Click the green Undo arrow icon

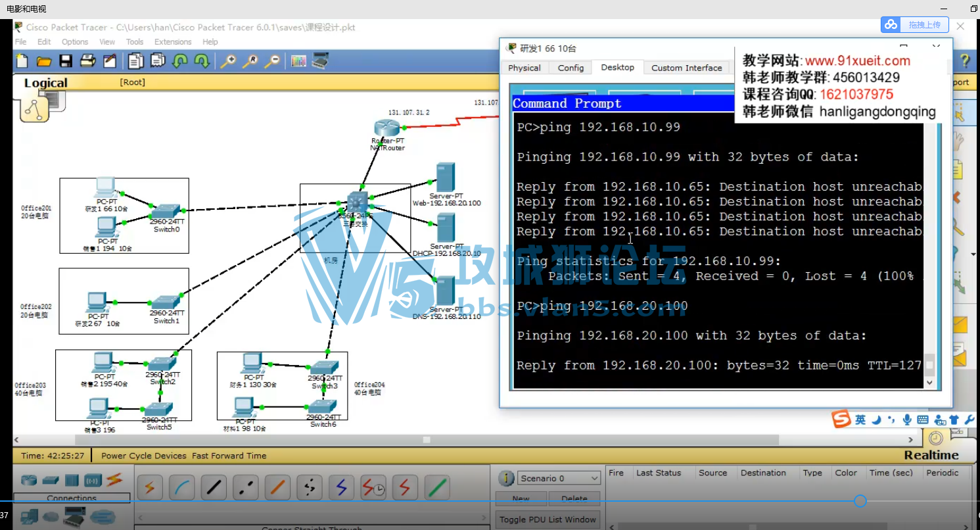(179, 61)
